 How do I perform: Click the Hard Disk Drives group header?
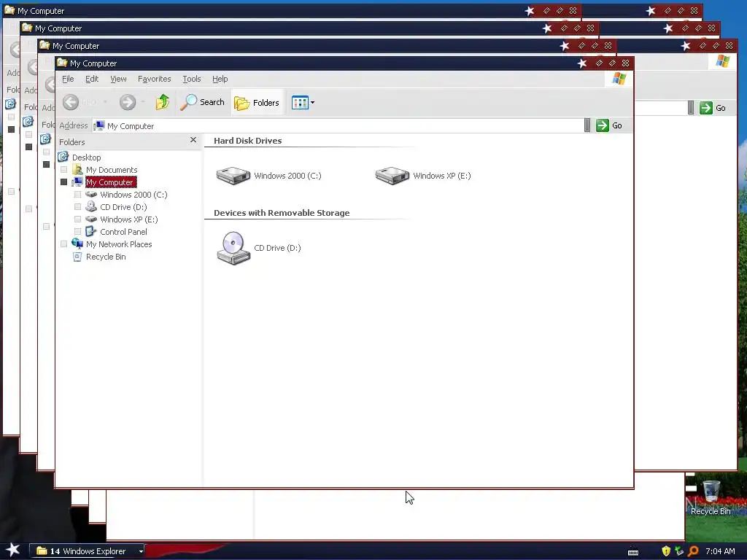tap(248, 141)
